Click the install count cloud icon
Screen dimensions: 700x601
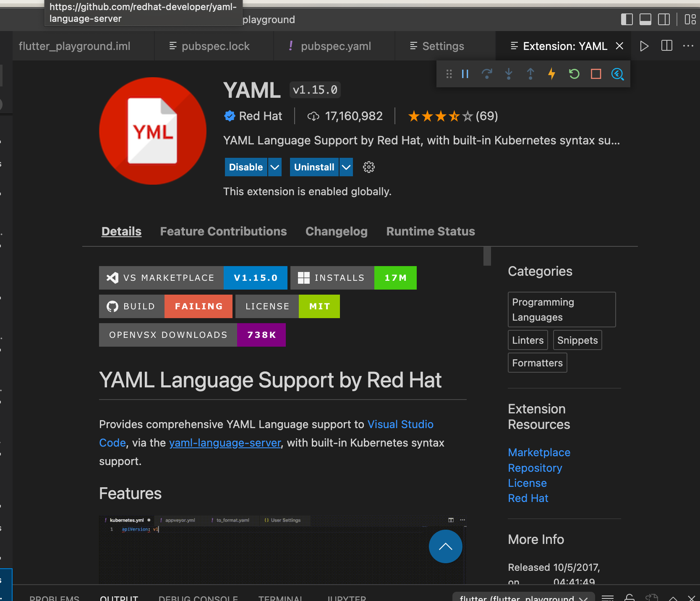point(313,116)
